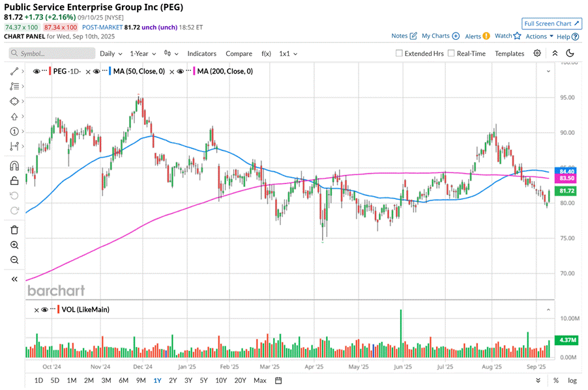The width and height of the screenshot is (588, 390).
Task: Open more options for VOL study
Action: pyautogui.click(x=53, y=309)
